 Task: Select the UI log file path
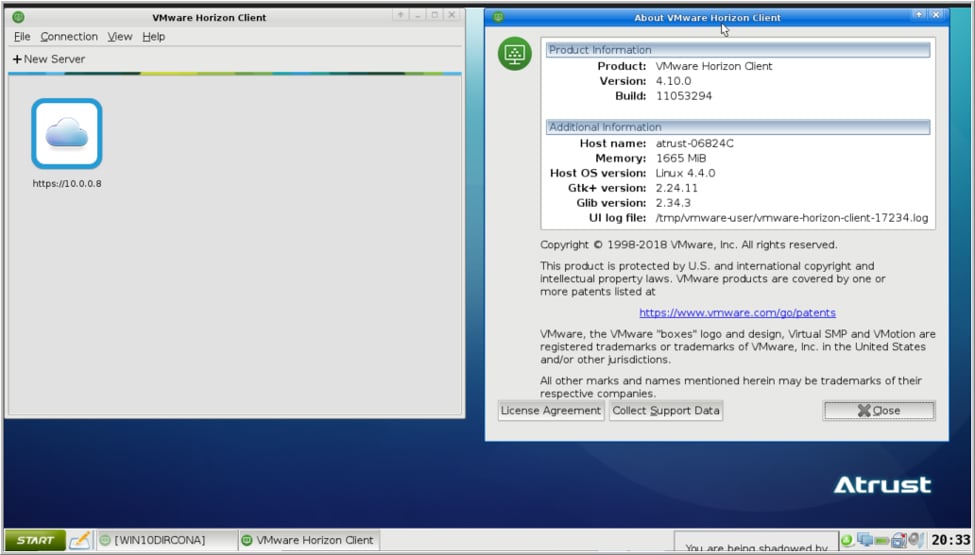pyautogui.click(x=792, y=218)
